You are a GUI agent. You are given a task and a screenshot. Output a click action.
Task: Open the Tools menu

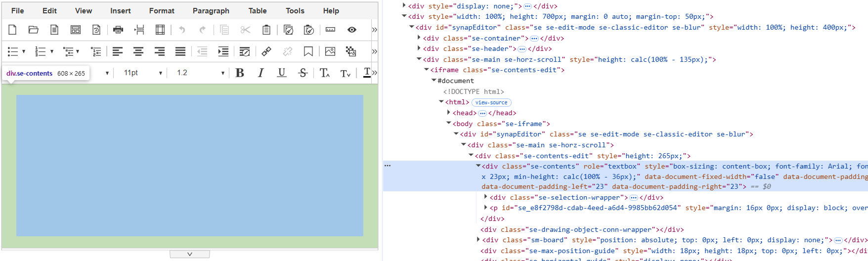point(295,10)
